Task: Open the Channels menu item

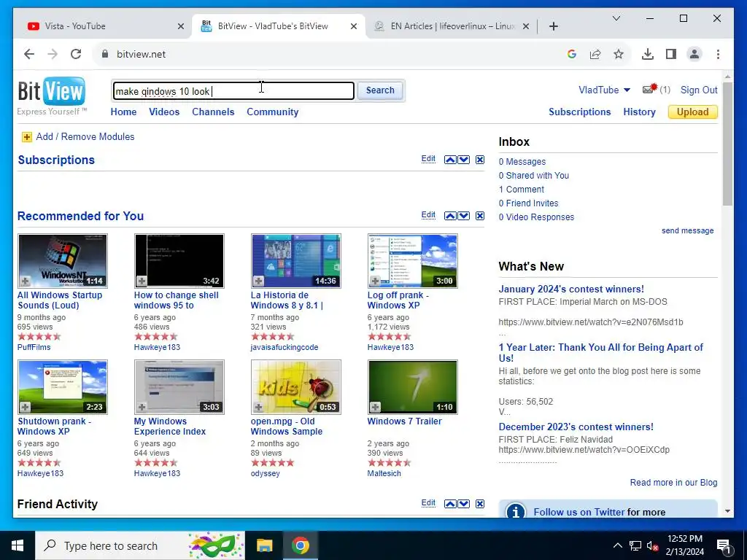Action: (213, 112)
